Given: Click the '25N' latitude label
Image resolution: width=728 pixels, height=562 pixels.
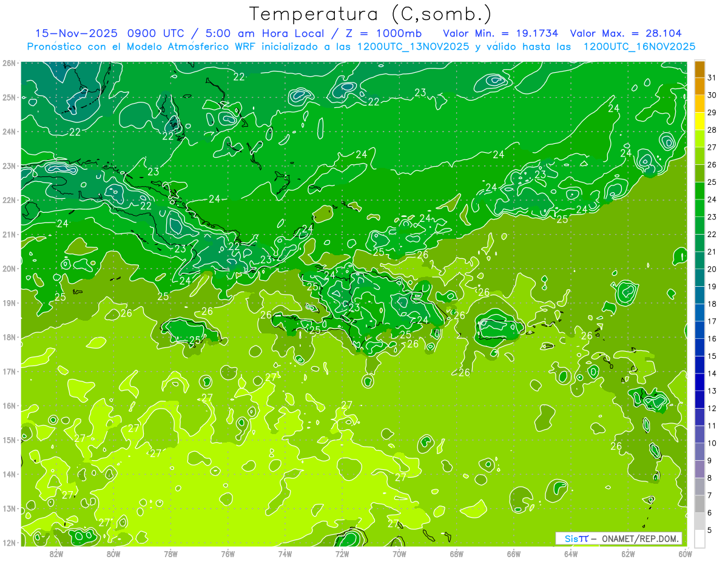Looking at the screenshot, I should pyautogui.click(x=9, y=97).
